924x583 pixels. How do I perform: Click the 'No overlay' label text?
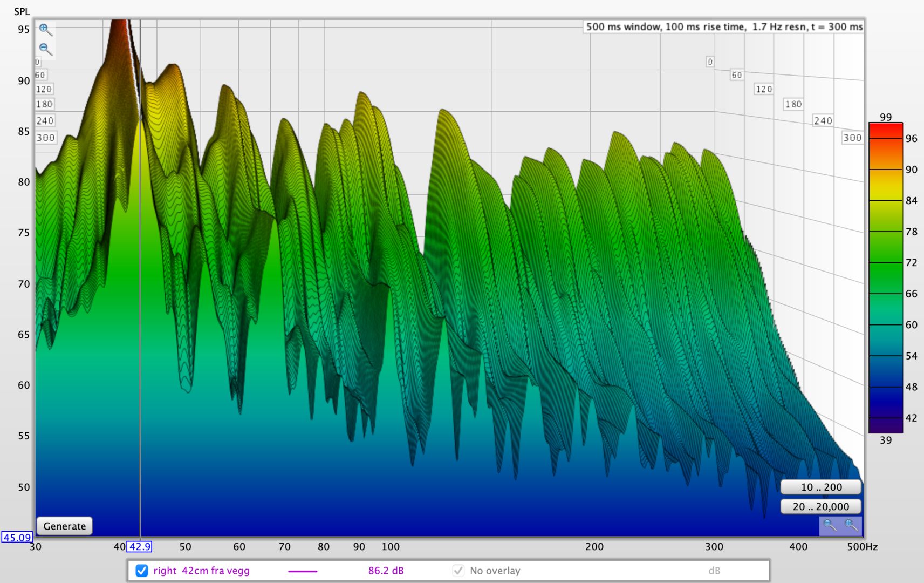pos(495,571)
